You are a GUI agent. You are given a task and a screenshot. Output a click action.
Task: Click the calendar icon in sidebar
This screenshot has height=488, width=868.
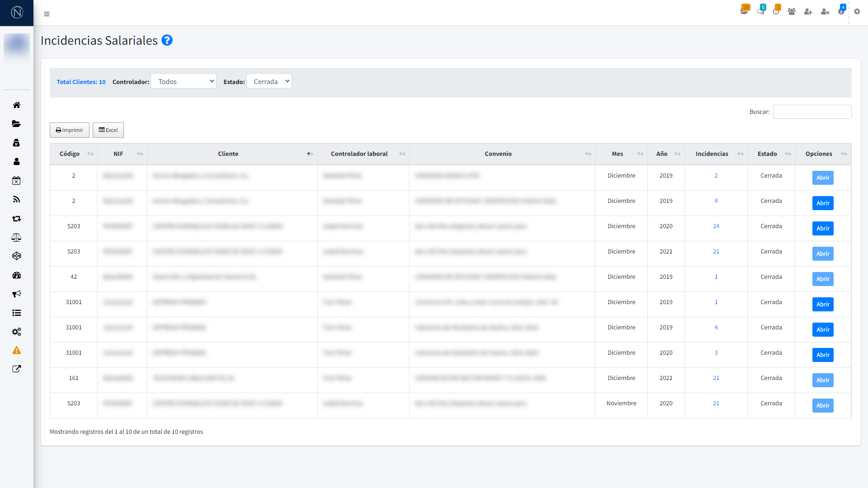pyautogui.click(x=17, y=181)
